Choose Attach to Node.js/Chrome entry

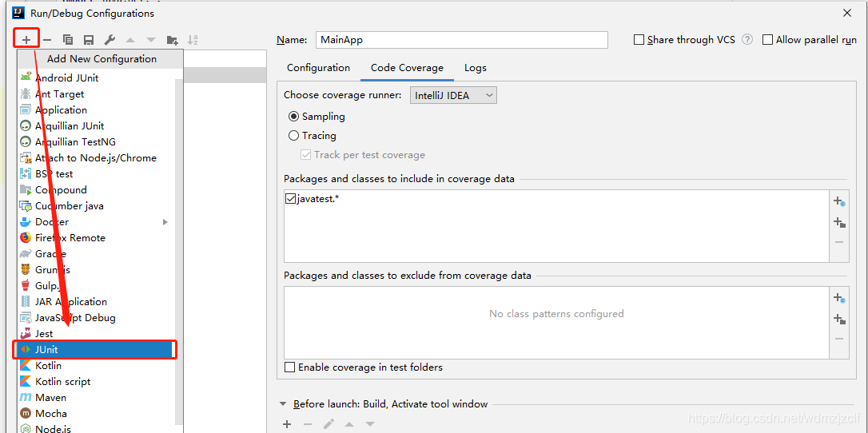[97, 157]
